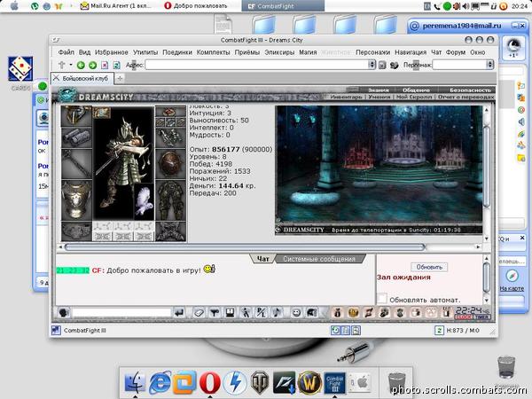This screenshot has width=532, height=399.
Task: Open the Знания section link
Action: [x=379, y=90]
